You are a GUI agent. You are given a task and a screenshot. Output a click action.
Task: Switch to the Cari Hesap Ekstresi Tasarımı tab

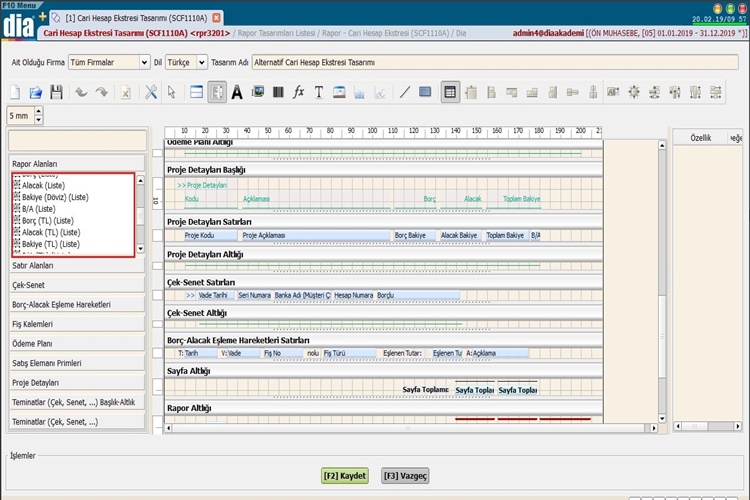point(136,18)
